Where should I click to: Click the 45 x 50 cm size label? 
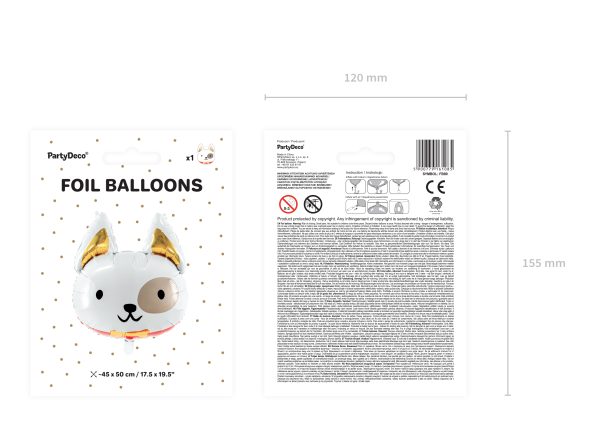132,374
